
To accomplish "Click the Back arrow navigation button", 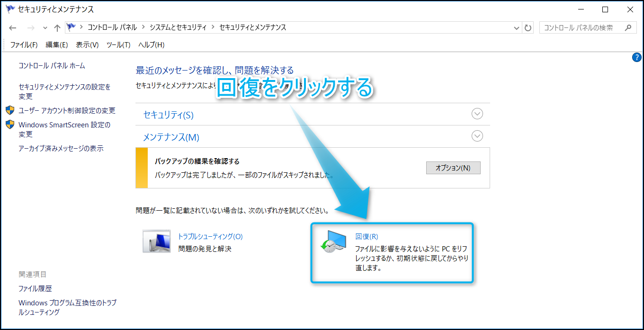I will (x=13, y=28).
